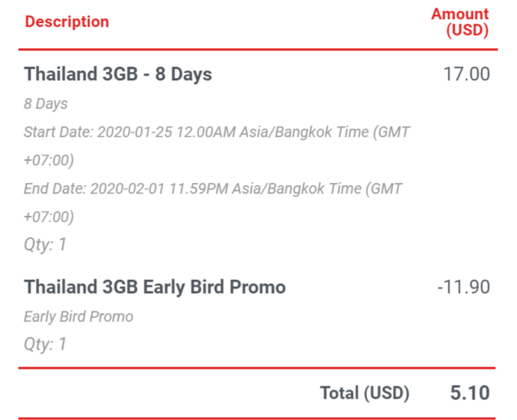The height and width of the screenshot is (420, 517).
Task: Click the first +07:00) timezone text
Action: pos(49,161)
